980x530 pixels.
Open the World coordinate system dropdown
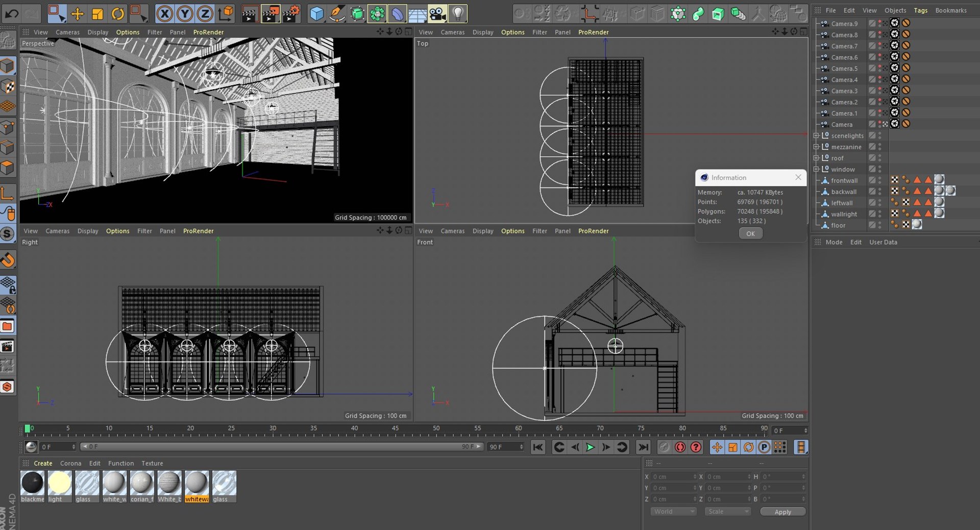point(674,512)
